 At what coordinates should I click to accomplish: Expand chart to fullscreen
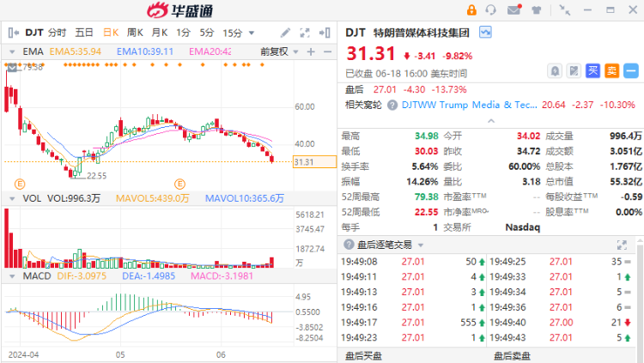(x=305, y=33)
